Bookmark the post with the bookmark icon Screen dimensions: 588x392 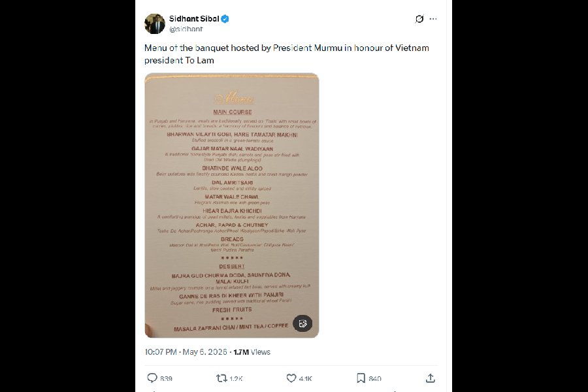(x=361, y=378)
